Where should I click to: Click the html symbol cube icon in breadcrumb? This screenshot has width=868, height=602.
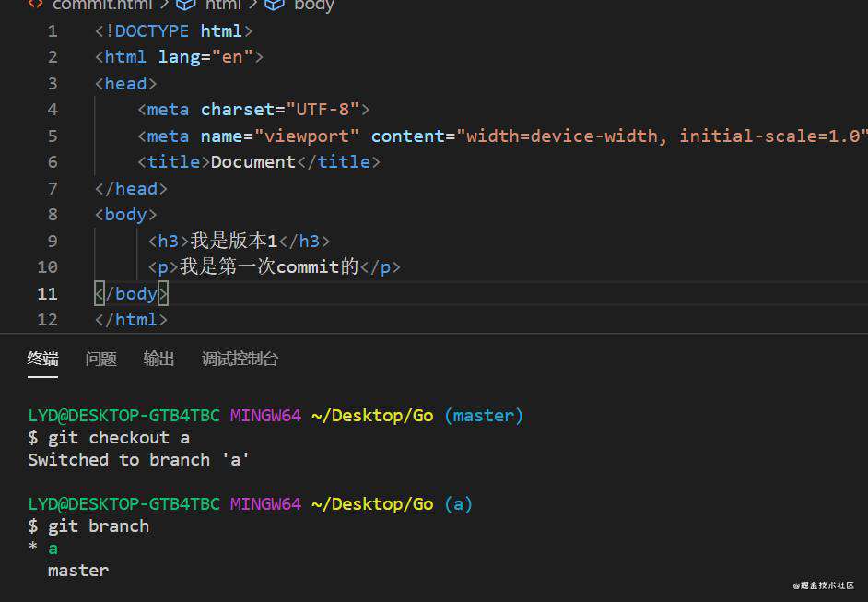click(x=186, y=5)
